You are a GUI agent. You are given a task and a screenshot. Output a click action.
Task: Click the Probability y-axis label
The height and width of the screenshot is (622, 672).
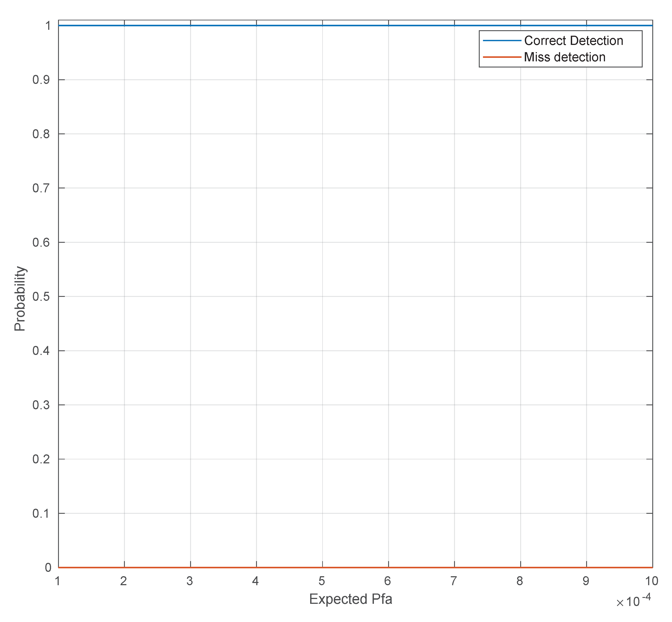click(20, 299)
